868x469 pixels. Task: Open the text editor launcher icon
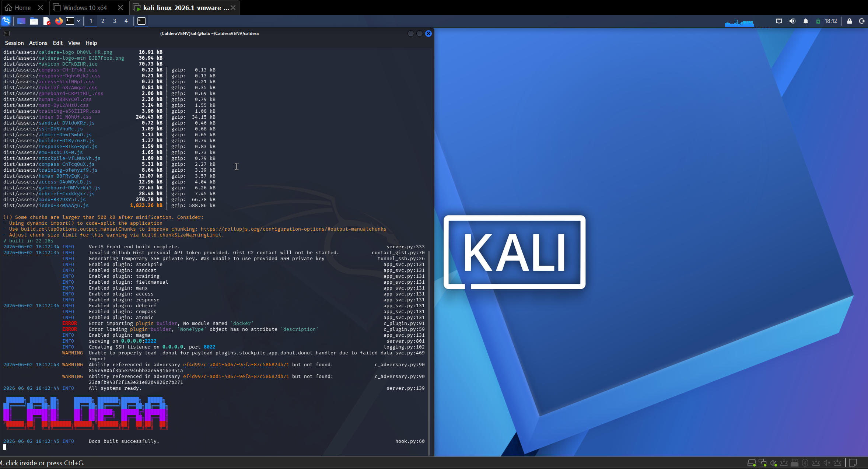pyautogui.click(x=46, y=21)
